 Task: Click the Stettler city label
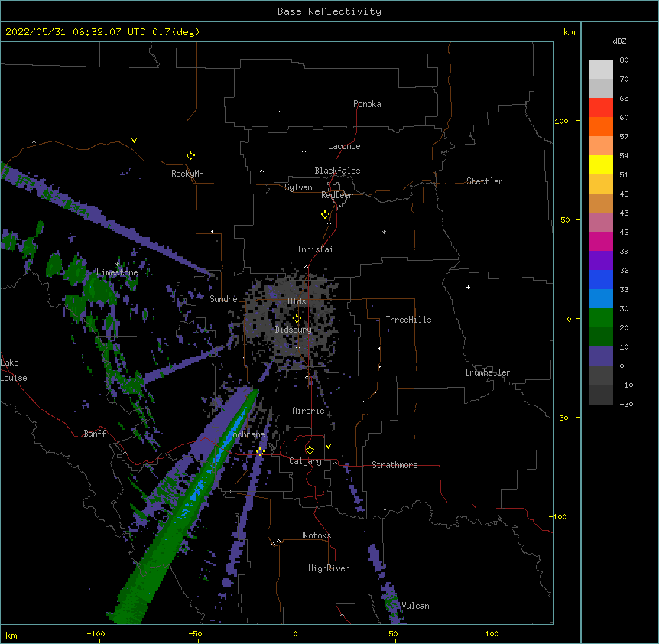pyautogui.click(x=485, y=181)
